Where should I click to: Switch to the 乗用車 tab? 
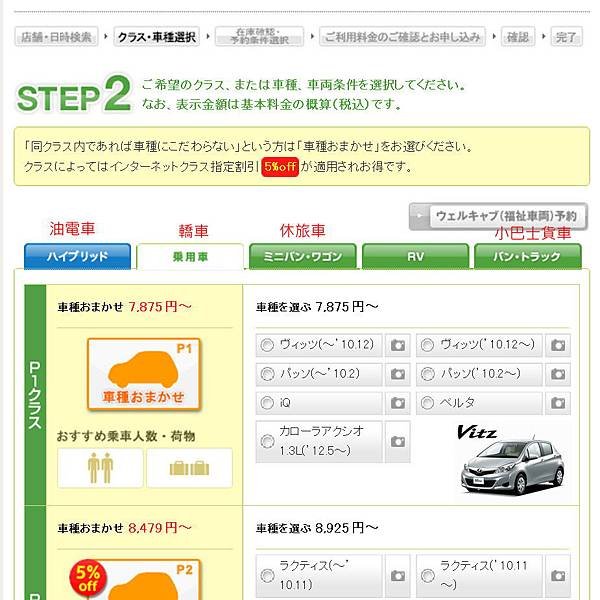[x=190, y=257]
